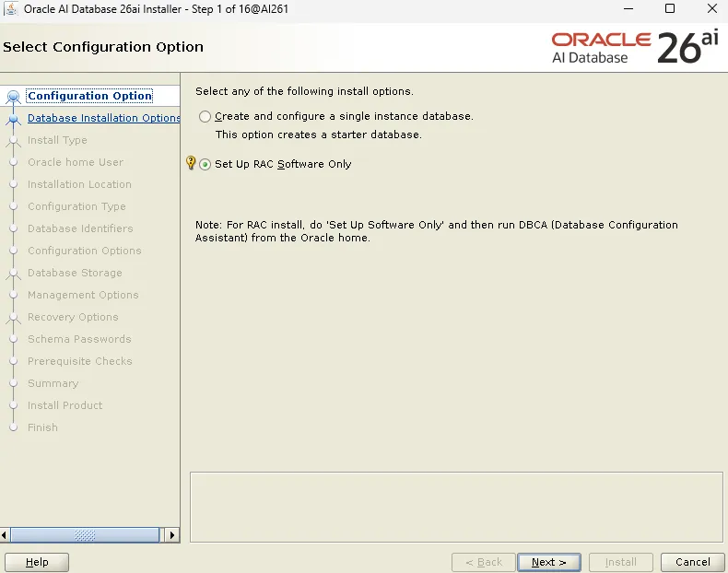
Task: Select 'Create and configure a single instance database' radio
Action: 205,116
